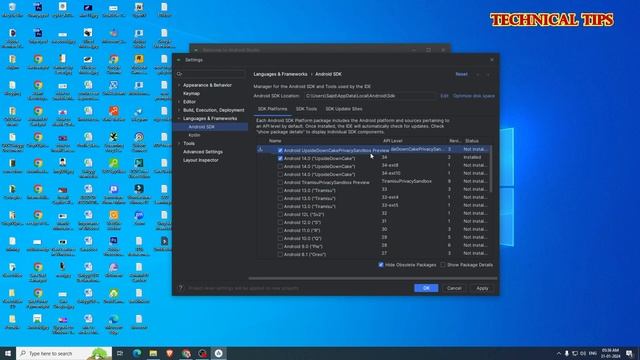Click the horizontal scrollbar above OK button
Viewport: 640px width, 360px height.
[373, 278]
